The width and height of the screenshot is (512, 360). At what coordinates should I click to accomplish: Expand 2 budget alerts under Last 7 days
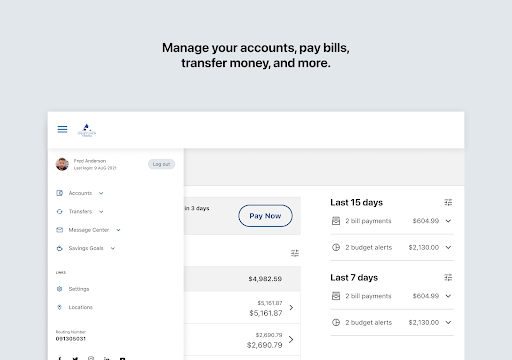[x=448, y=322]
